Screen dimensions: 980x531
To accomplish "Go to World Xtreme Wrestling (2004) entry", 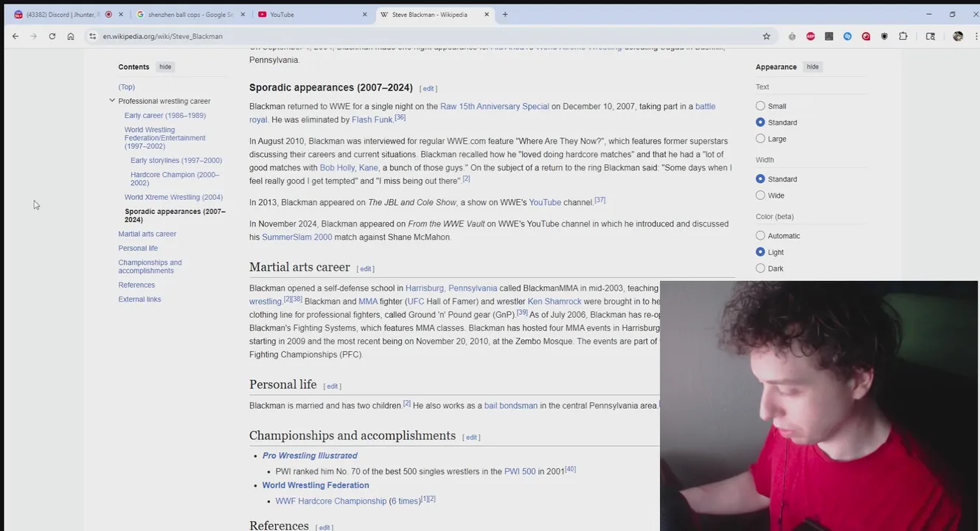I will pyautogui.click(x=173, y=197).
